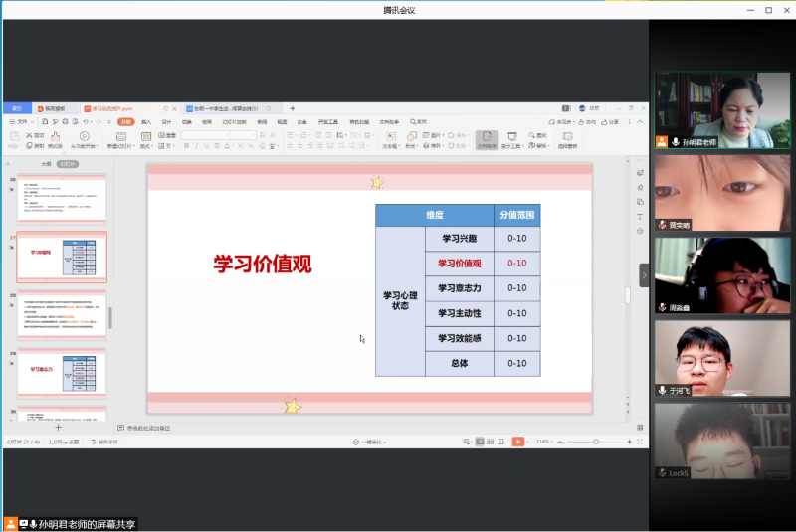This screenshot has height=532, width=796.
Task: Open the 设计 (Design) ribbon tab
Action: 166,122
